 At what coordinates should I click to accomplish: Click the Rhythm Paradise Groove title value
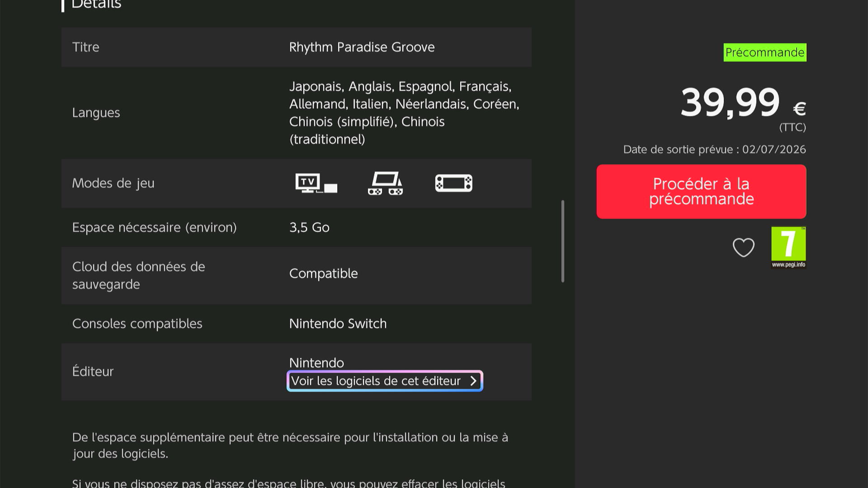[x=362, y=47]
